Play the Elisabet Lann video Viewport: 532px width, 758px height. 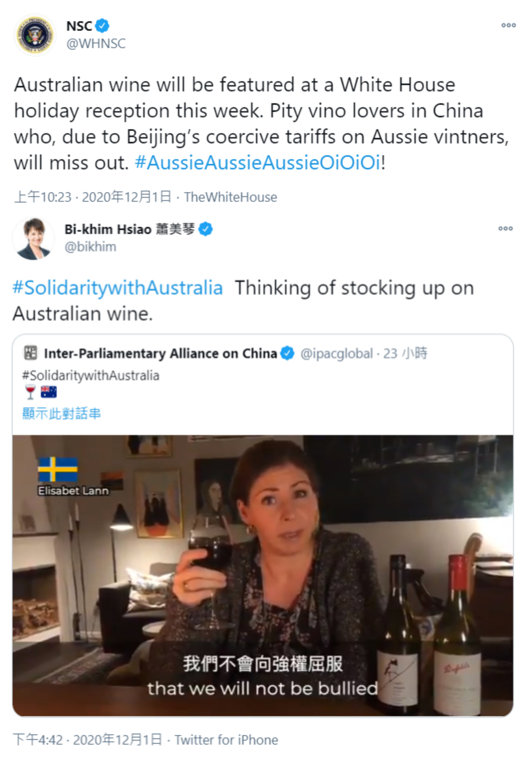[x=262, y=575]
